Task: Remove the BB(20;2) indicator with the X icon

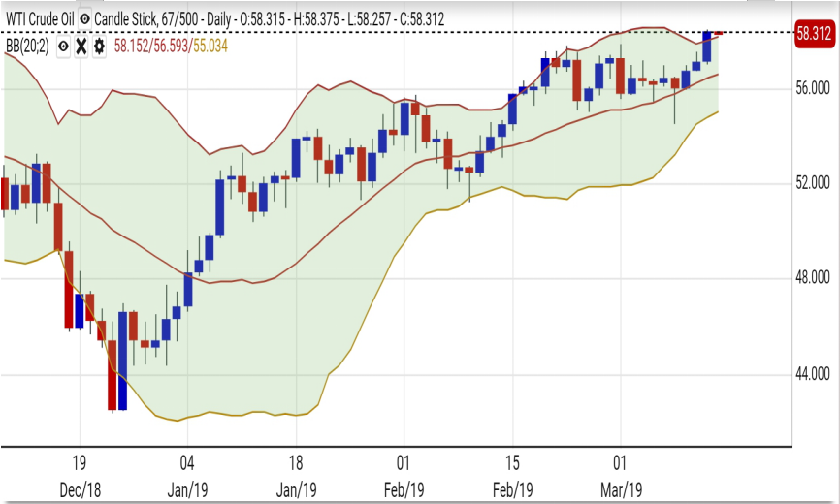Action: (81, 46)
